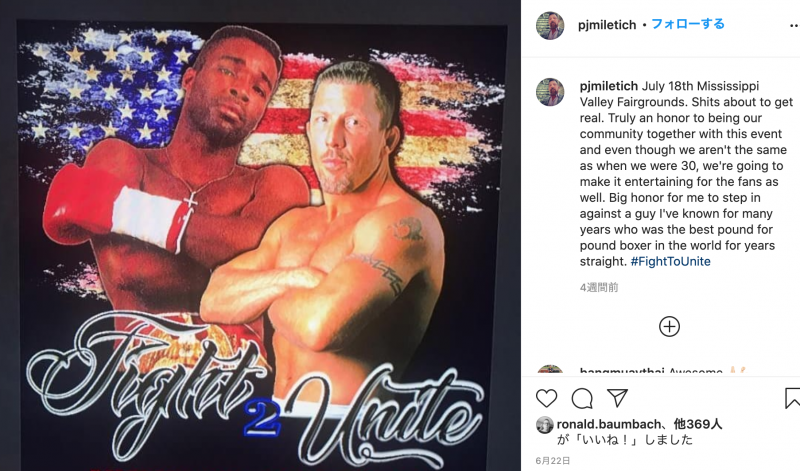The image size is (800, 471).
Task: Open pjmiletich username in header
Action: click(607, 25)
